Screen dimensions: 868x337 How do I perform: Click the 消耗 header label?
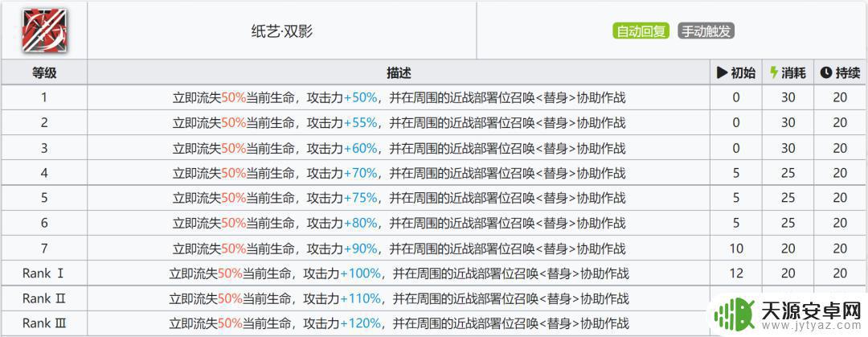coord(794,72)
